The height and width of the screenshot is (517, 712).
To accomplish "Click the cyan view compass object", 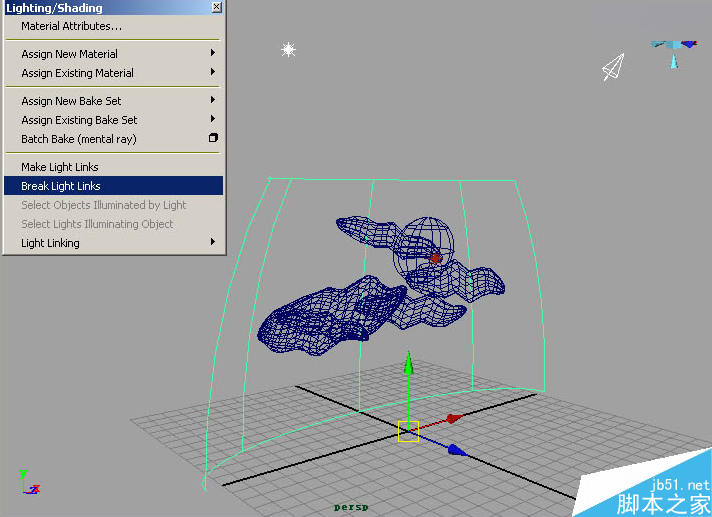I will (x=674, y=53).
